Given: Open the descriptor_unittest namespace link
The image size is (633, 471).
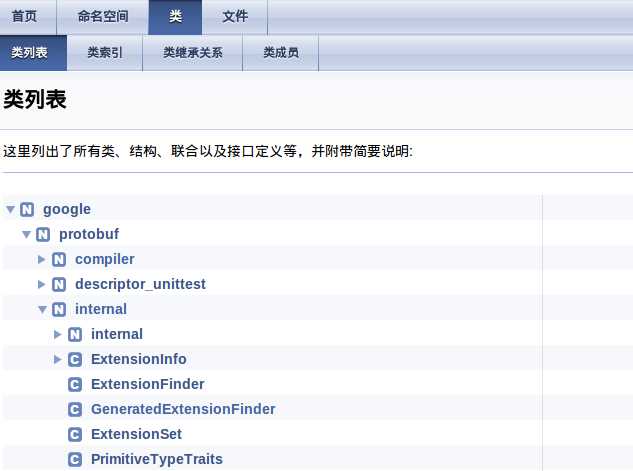Looking at the screenshot, I should point(140,285).
